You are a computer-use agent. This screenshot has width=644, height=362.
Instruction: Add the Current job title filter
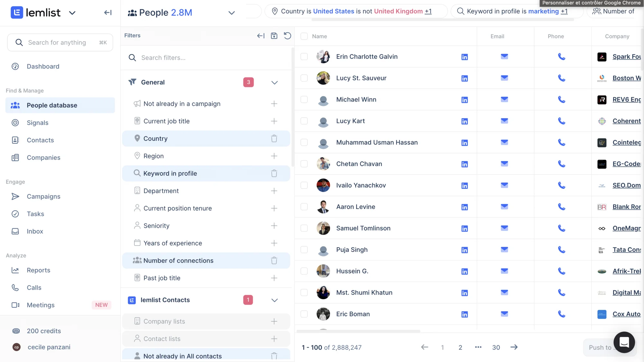pyautogui.click(x=274, y=121)
